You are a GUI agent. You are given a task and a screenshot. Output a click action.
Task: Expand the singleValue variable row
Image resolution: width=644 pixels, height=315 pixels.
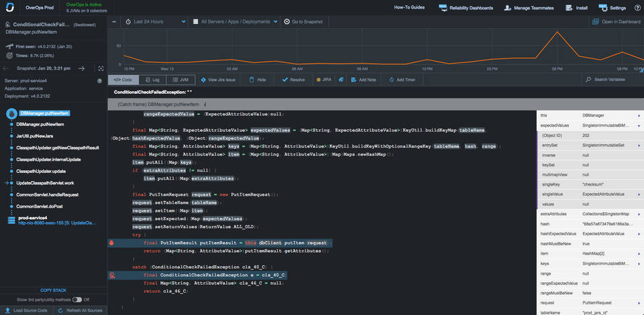pyautogui.click(x=639, y=194)
